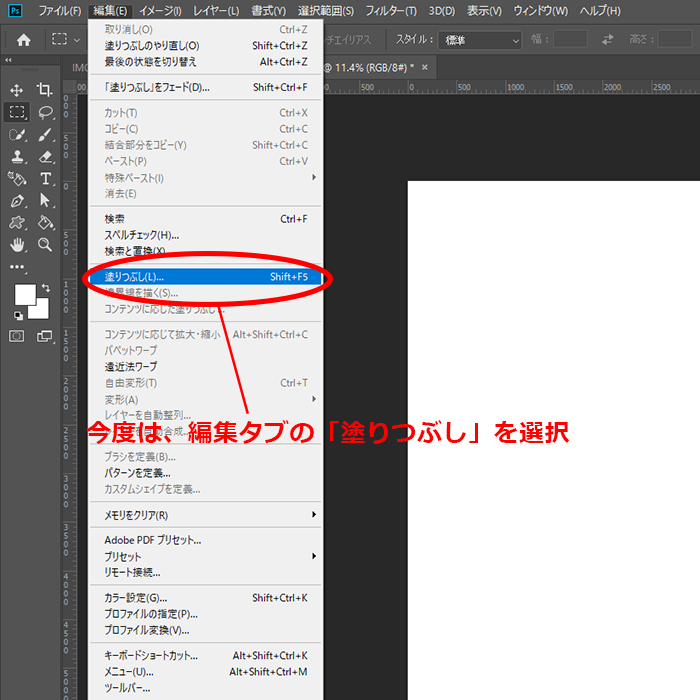Image resolution: width=700 pixels, height=700 pixels.
Task: Select the Move tool
Action: [17, 90]
